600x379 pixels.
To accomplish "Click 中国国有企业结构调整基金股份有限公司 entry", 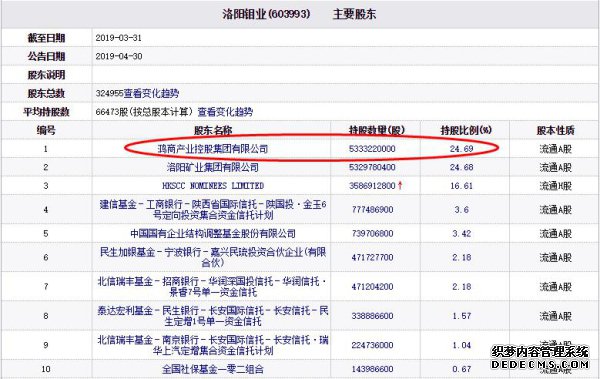I will point(213,233).
